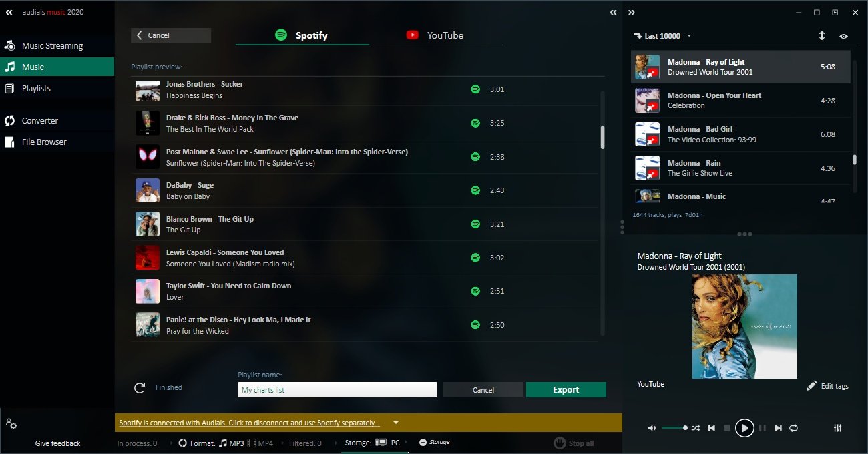
Task: Toggle repeat playback
Action: [794, 428]
